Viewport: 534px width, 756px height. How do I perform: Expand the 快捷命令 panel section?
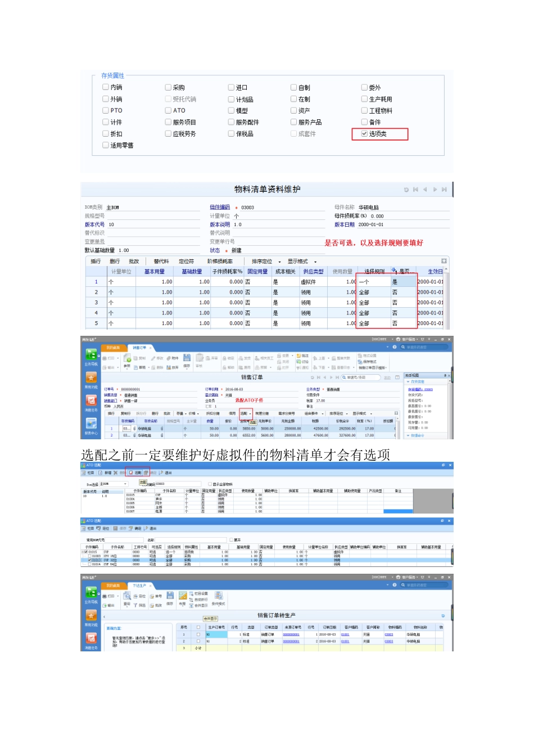point(408,435)
